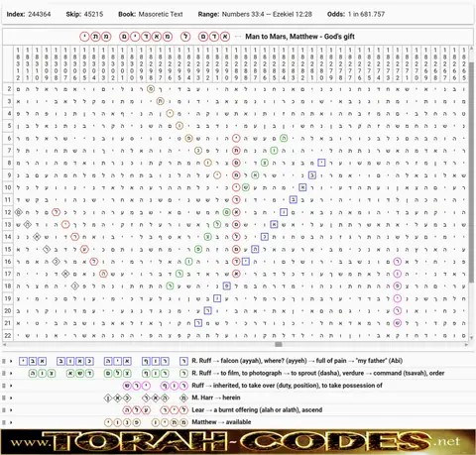Click the 'Skip: 45215' field
The height and width of the screenshot is (455, 476).
pos(84,14)
